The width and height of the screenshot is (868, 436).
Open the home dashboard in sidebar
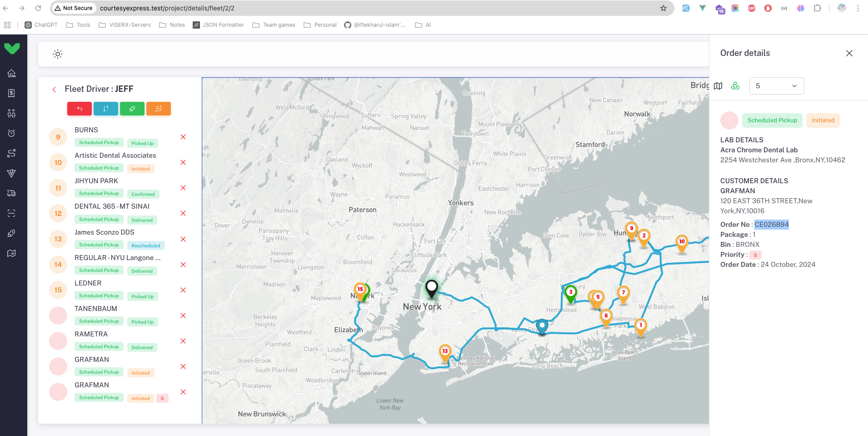pos(12,73)
